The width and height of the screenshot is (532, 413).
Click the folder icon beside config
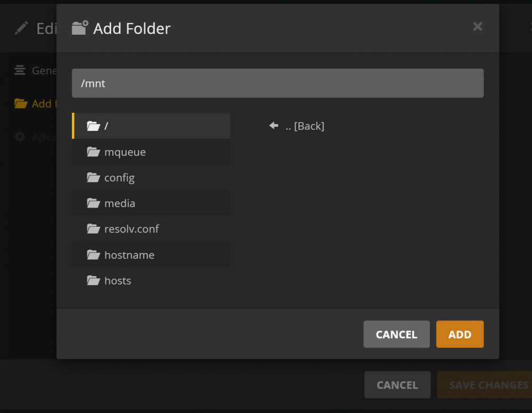(93, 177)
